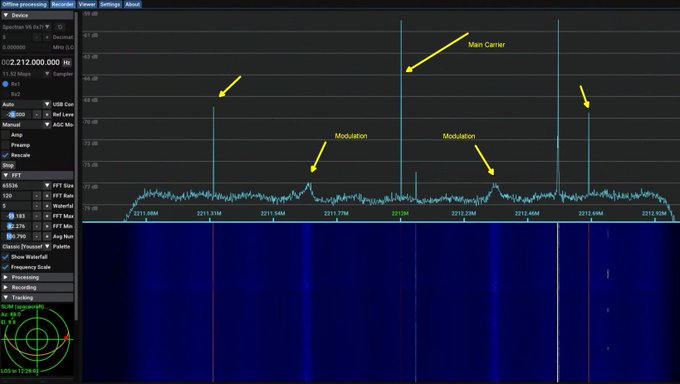Image resolution: width=680 pixels, height=384 pixels.
Task: Click the FFT Min slider field
Action: coord(16,226)
